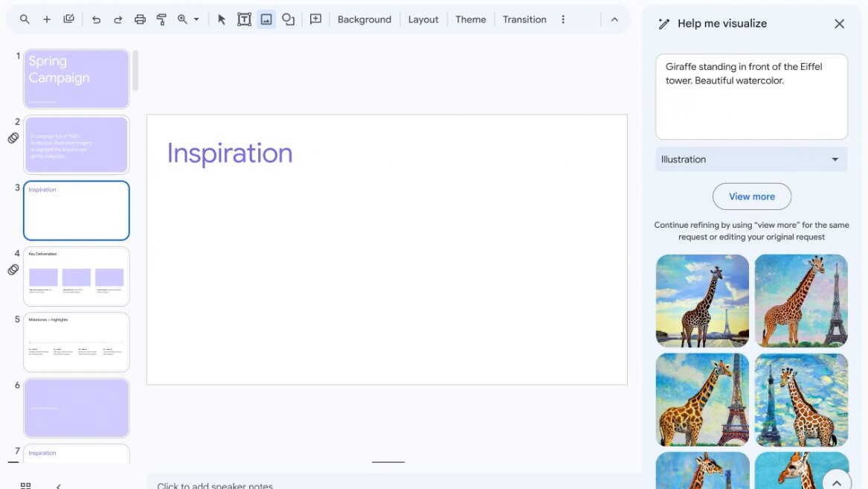The width and height of the screenshot is (868, 489).
Task: Collapse the toolbar with chevron up
Action: coord(614,19)
